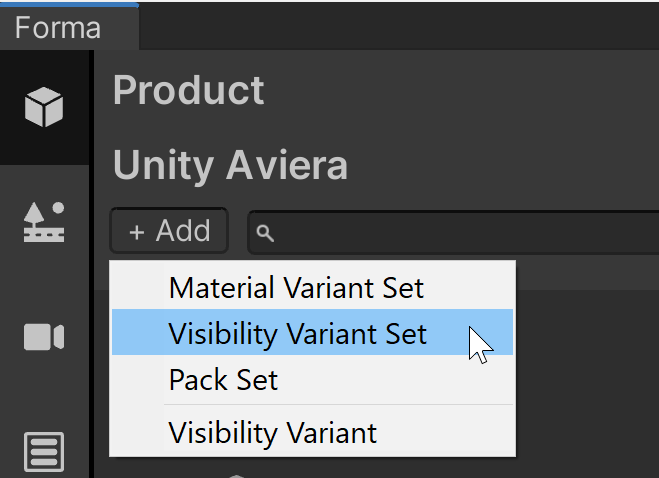Select Visibility Variant Set menu entry
Screen dimensions: 659x478
point(298,334)
